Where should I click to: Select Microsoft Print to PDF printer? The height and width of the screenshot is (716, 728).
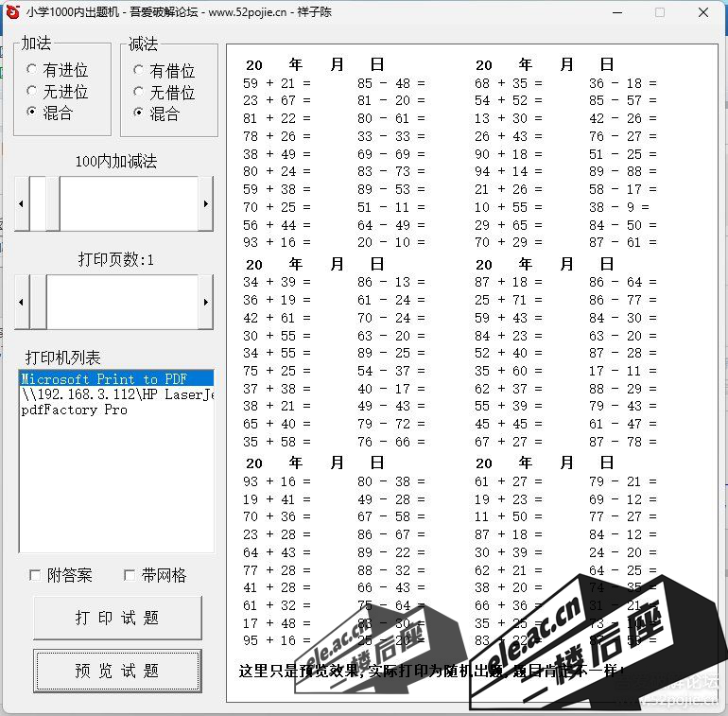(116, 378)
